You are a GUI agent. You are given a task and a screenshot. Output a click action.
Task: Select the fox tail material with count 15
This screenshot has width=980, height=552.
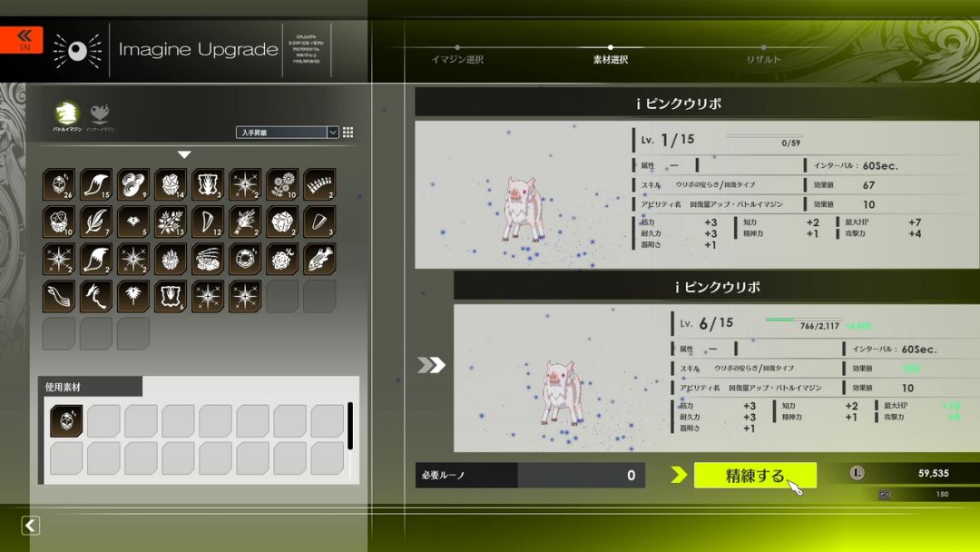point(96,184)
